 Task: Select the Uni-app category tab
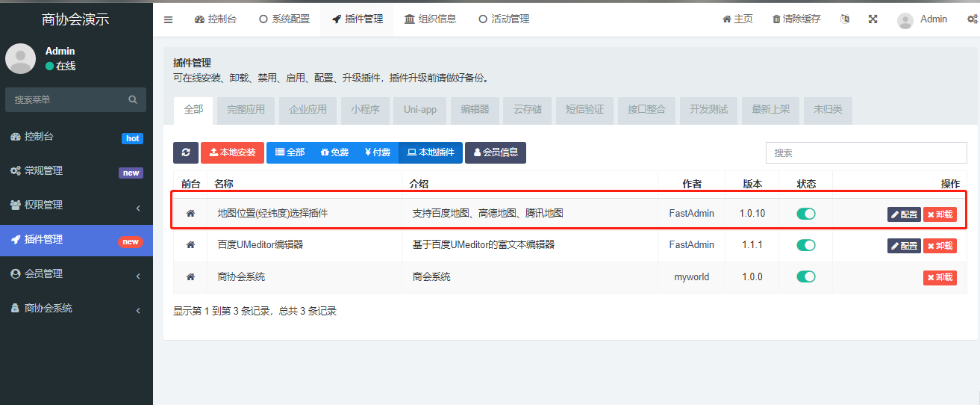pos(420,110)
